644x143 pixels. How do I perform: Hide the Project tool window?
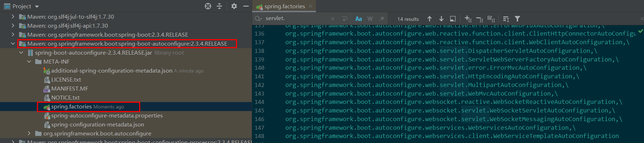pyautogui.click(x=246, y=6)
